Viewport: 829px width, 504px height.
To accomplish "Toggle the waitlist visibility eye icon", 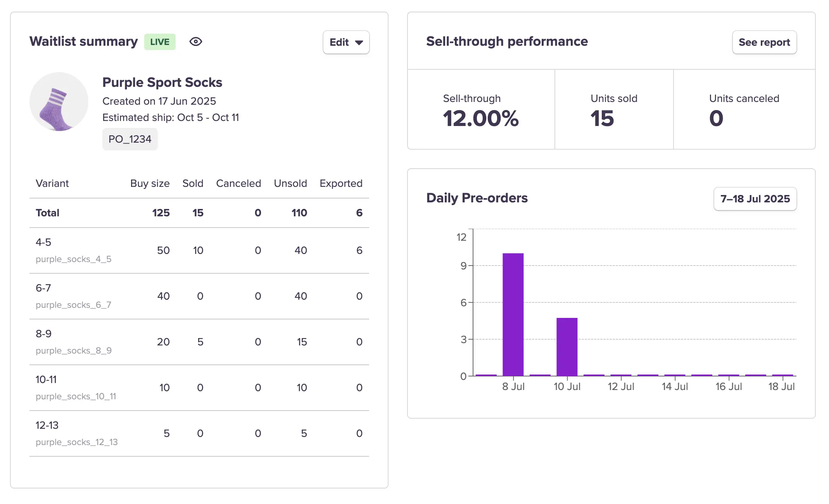I will coord(196,41).
